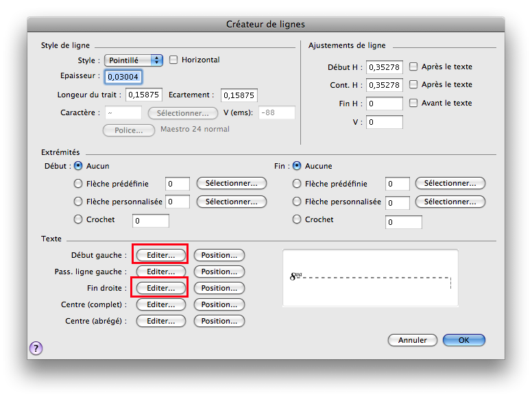Open the Style dropdown showing Pointillé
Screen dimensions: 532x397
coord(134,60)
